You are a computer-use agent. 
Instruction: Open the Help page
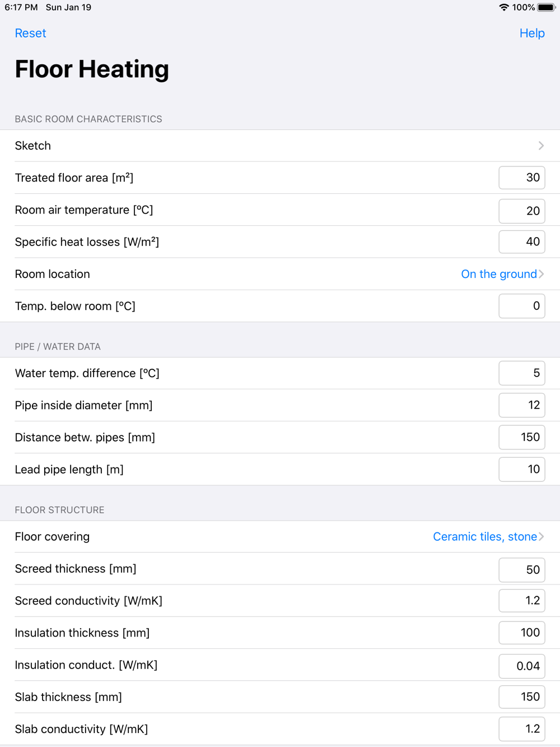pyautogui.click(x=531, y=34)
